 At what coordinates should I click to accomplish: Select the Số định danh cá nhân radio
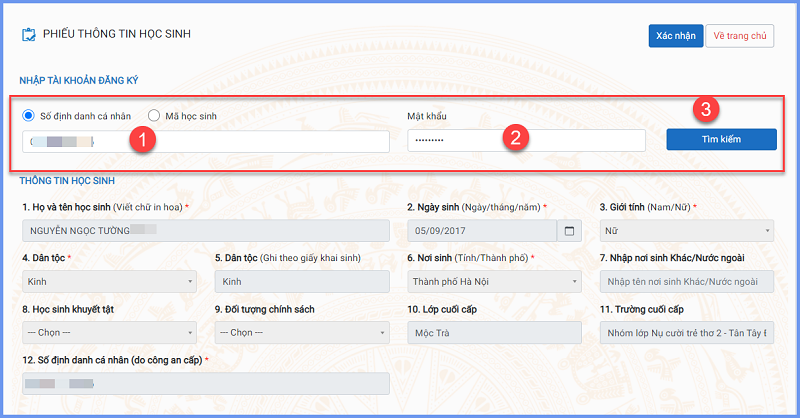tap(29, 115)
